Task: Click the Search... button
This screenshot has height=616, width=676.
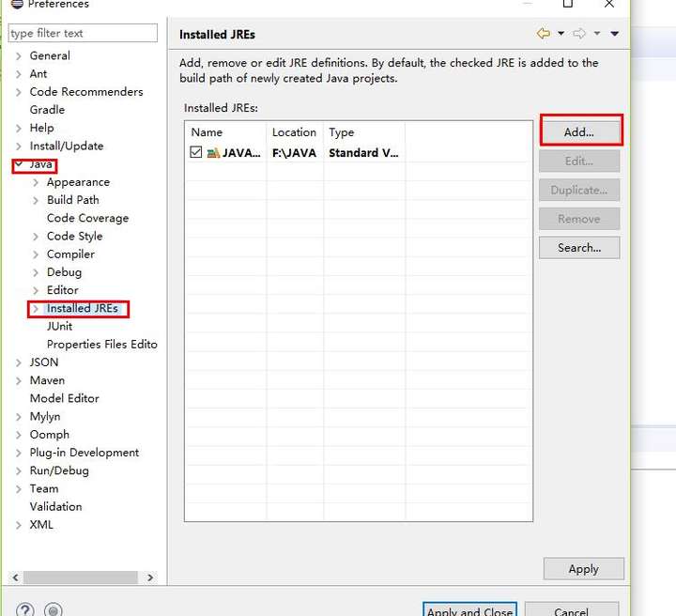Action: (579, 248)
